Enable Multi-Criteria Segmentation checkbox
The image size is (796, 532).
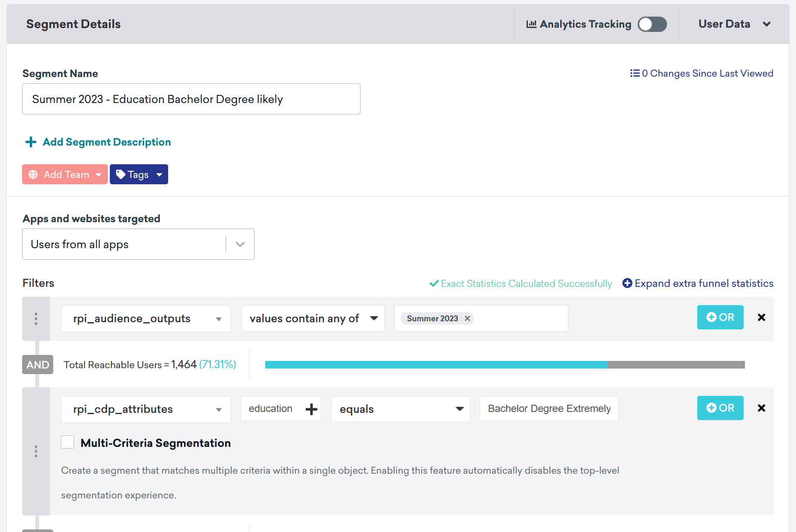point(68,442)
